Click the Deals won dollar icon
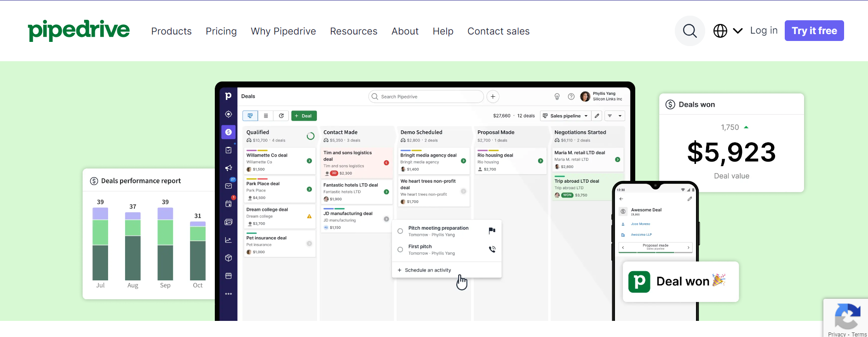 [x=670, y=105]
